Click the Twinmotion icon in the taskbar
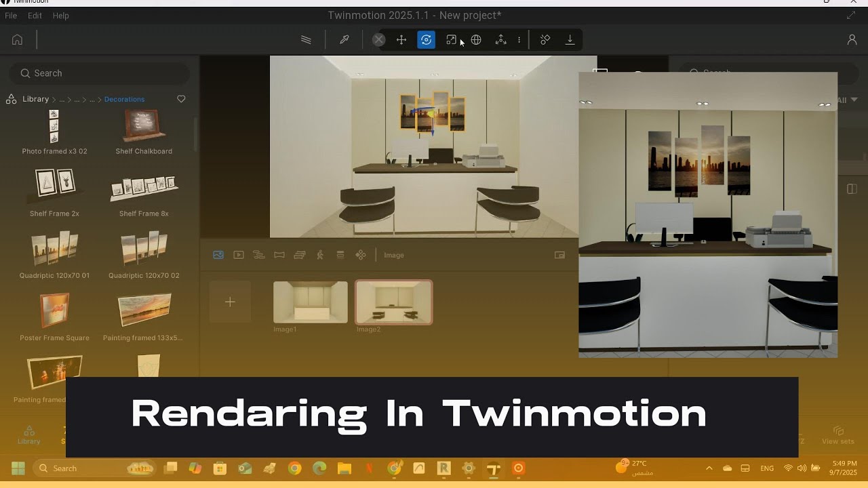The image size is (868, 488). 494,468
